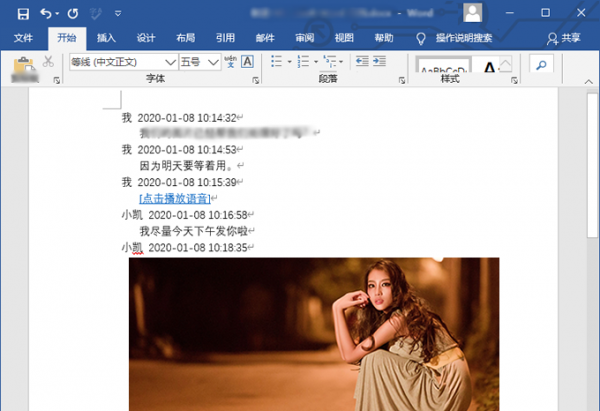Open the 文件 tab
This screenshot has height=411, width=600.
coord(23,38)
